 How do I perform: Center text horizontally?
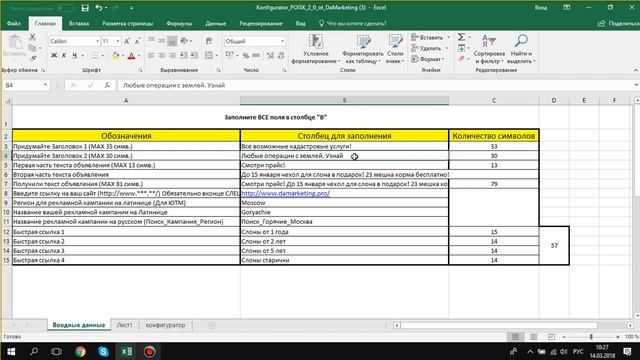(162, 56)
